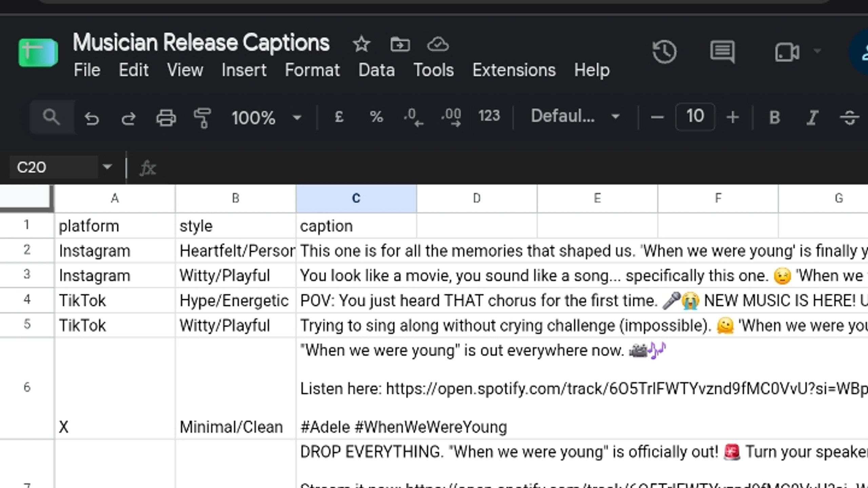Open the Extensions menu
The image size is (868, 488).
514,70
